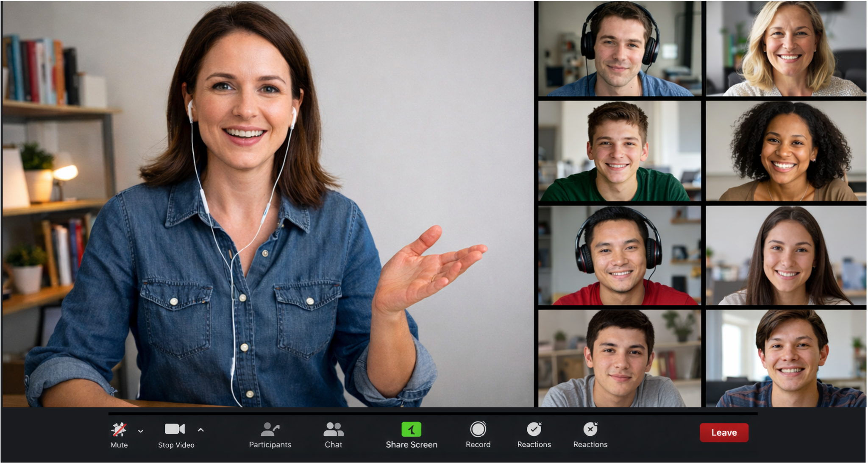The width and height of the screenshot is (868, 463).
Task: Select thumbnail of blonde woman smiling
Action: coord(787,48)
